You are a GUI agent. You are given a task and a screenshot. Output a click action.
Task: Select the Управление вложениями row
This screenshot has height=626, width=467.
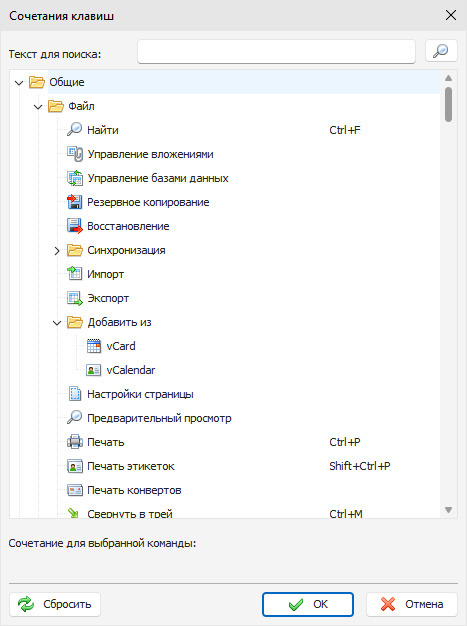coord(150,154)
